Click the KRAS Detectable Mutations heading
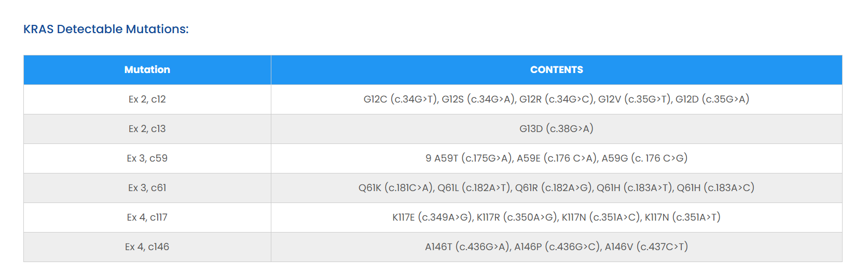868x275 pixels. 106,29
